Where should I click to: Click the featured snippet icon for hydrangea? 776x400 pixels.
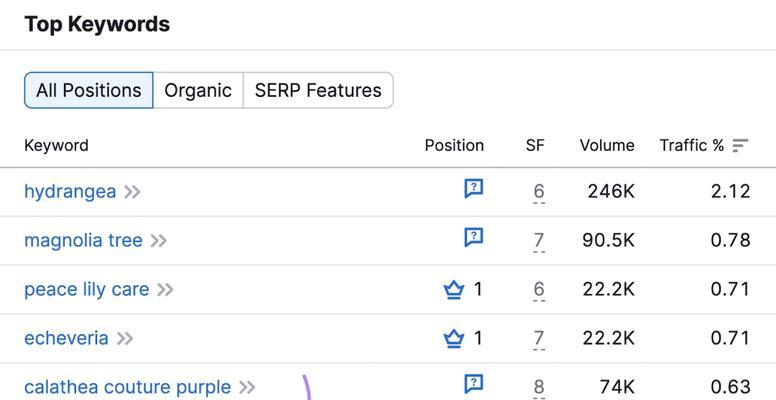click(474, 189)
